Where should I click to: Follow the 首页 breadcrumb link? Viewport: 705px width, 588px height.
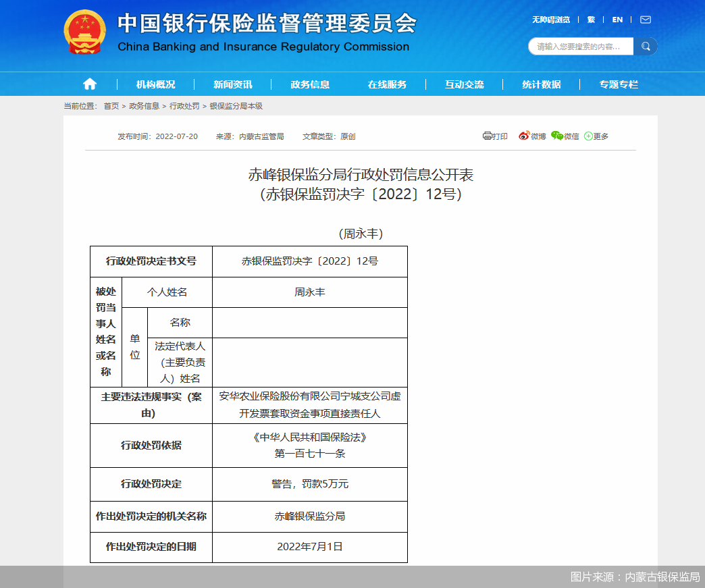pos(111,105)
